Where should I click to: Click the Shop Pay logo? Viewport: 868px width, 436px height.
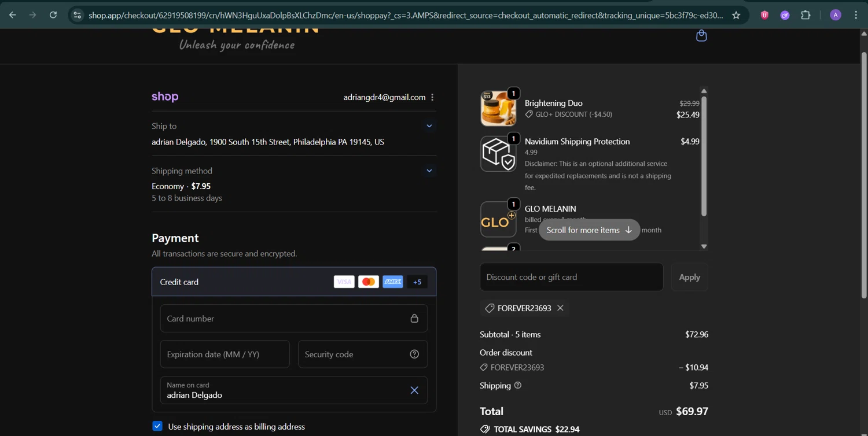[x=165, y=97]
